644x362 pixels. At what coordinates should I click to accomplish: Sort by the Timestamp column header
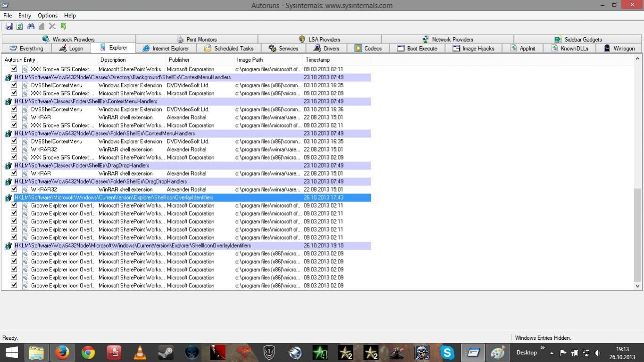point(336,60)
